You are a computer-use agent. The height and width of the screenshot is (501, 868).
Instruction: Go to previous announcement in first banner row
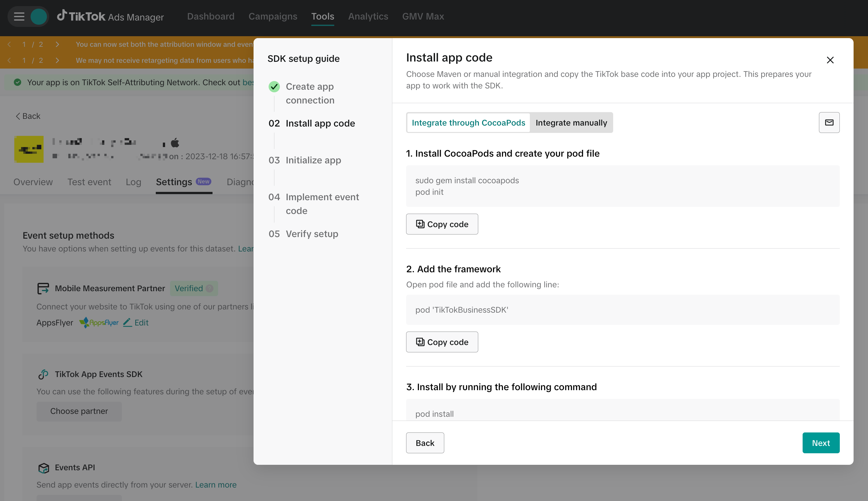[9, 45]
